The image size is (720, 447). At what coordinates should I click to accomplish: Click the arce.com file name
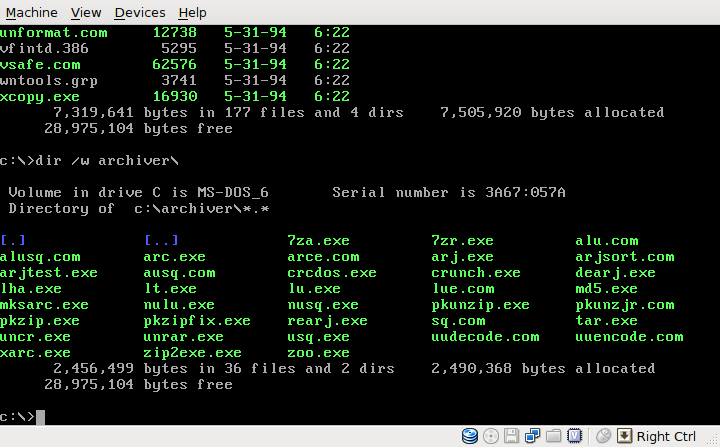[323, 257]
